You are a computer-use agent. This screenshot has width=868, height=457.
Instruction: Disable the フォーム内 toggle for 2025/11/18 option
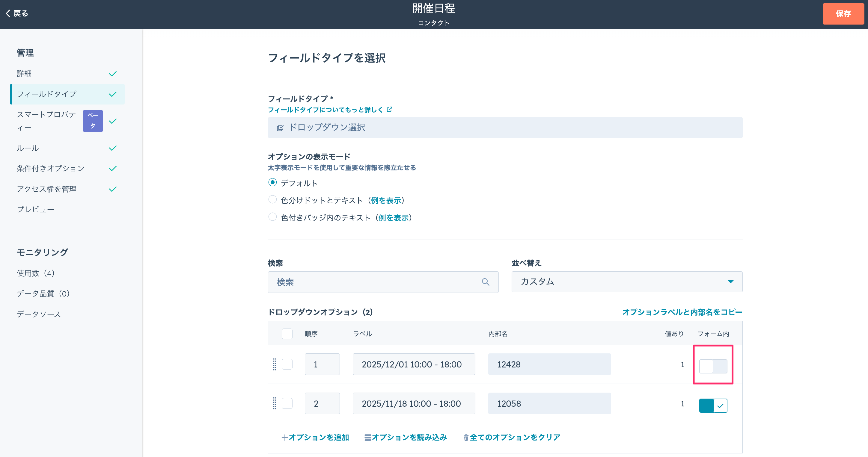click(x=713, y=405)
